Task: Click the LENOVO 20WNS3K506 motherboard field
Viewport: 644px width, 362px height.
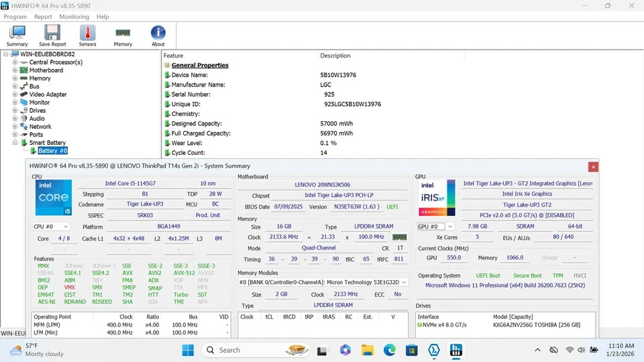Action: pyautogui.click(x=323, y=185)
